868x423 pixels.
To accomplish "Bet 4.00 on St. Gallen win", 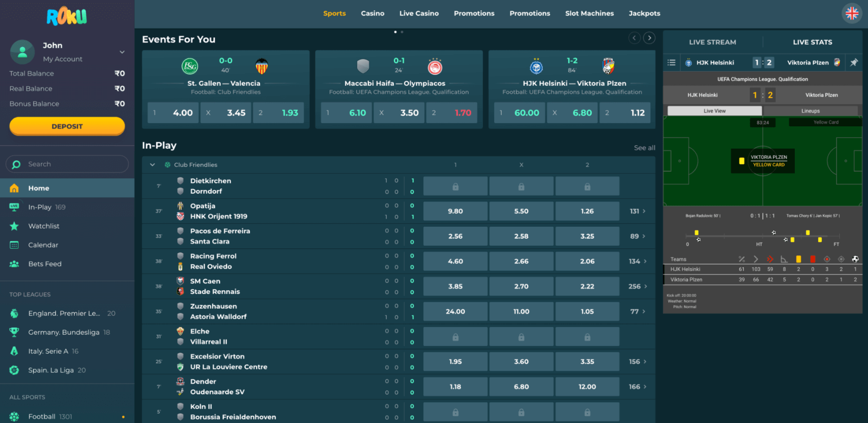I will pyautogui.click(x=173, y=113).
